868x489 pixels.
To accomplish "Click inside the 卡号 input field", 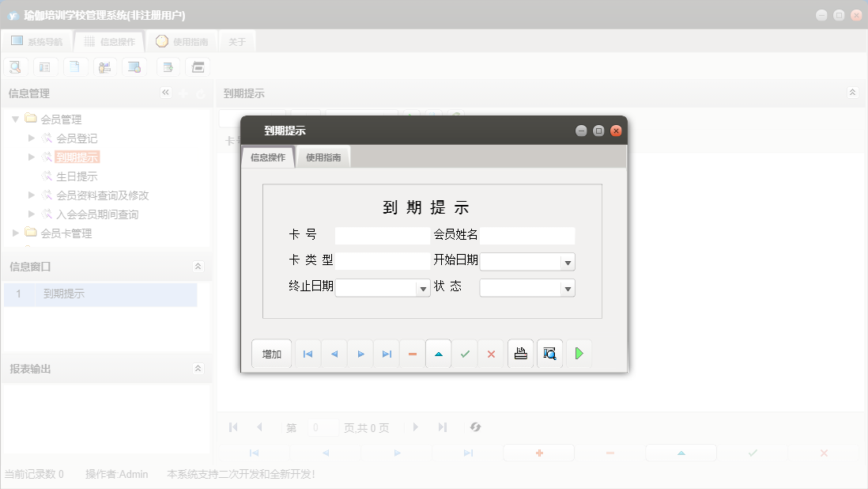I will [x=379, y=235].
